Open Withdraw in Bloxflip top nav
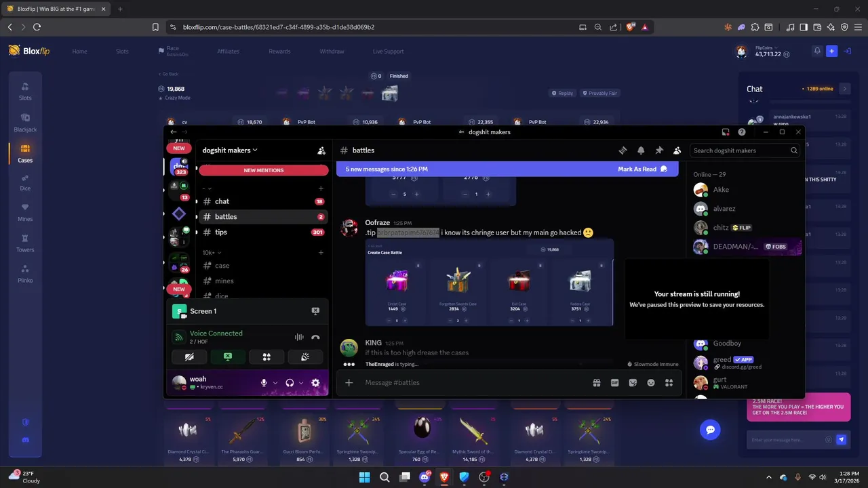 pyautogui.click(x=332, y=52)
